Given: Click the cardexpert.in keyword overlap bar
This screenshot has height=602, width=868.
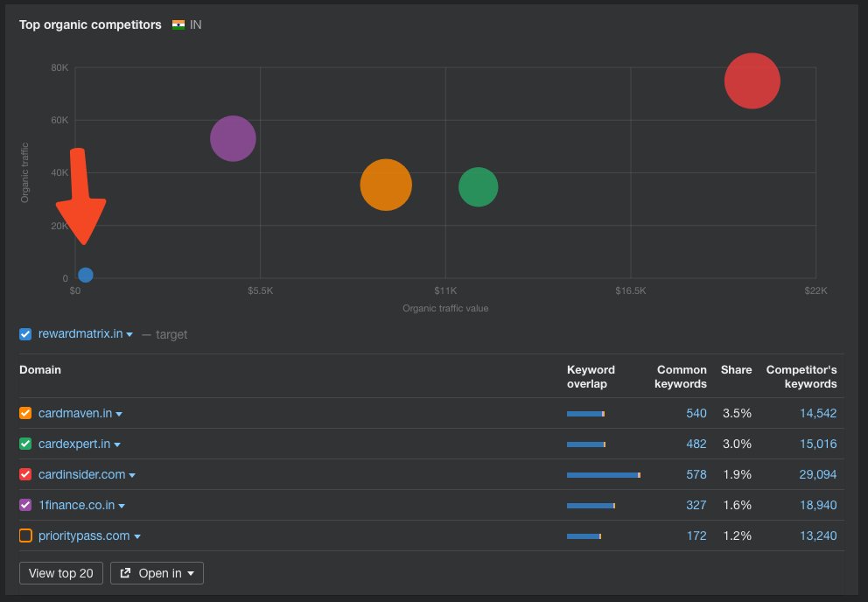Looking at the screenshot, I should point(586,444).
